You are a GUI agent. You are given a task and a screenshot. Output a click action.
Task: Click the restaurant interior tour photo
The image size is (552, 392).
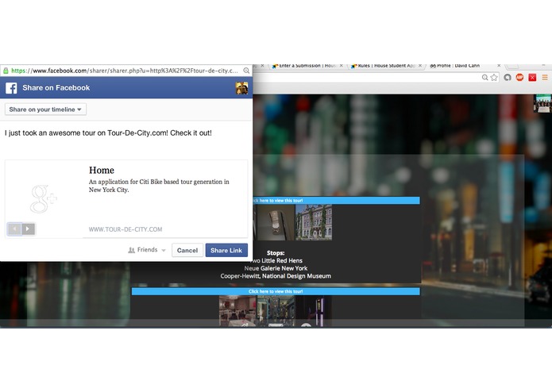[x=237, y=311]
